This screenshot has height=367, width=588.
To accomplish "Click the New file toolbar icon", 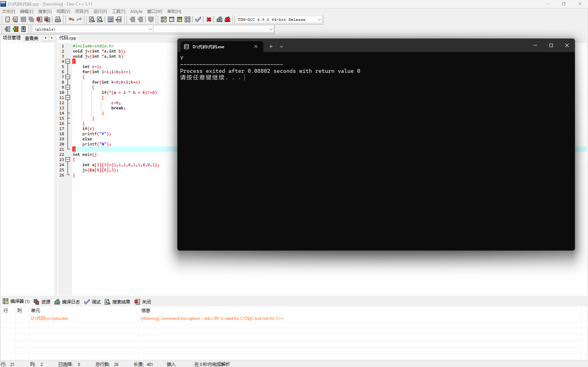I will [7, 20].
